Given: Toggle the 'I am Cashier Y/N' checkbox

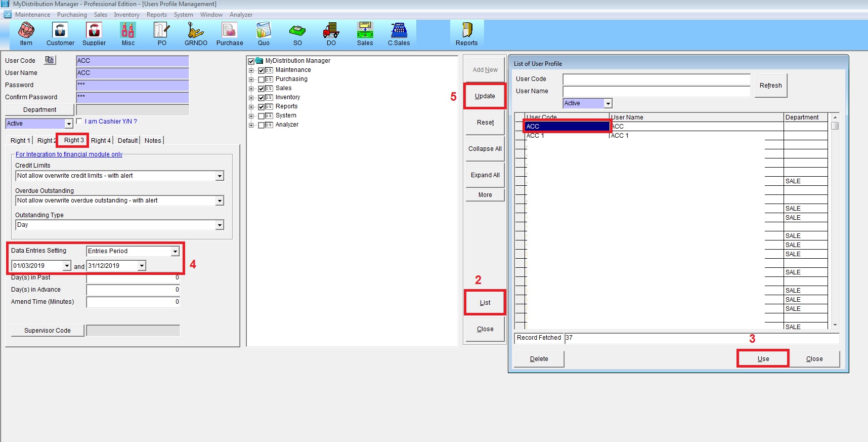Looking at the screenshot, I should click(79, 121).
